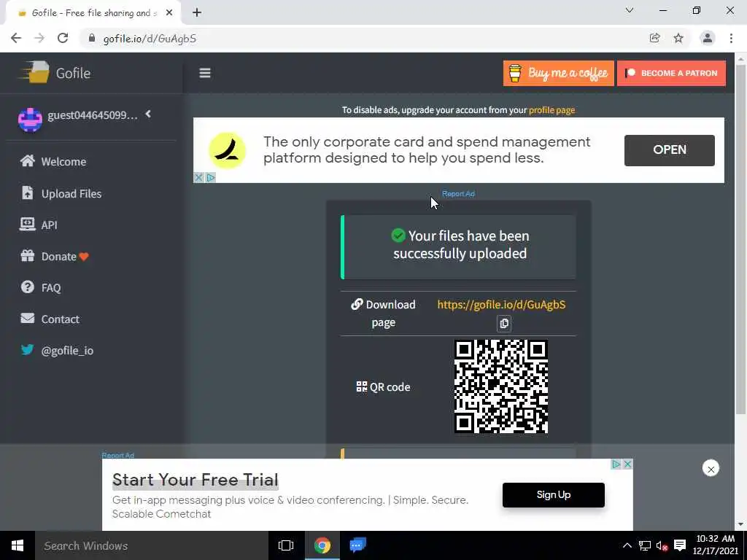The height and width of the screenshot is (560, 747).
Task: Open the FAQ page
Action: [x=41, y=287]
